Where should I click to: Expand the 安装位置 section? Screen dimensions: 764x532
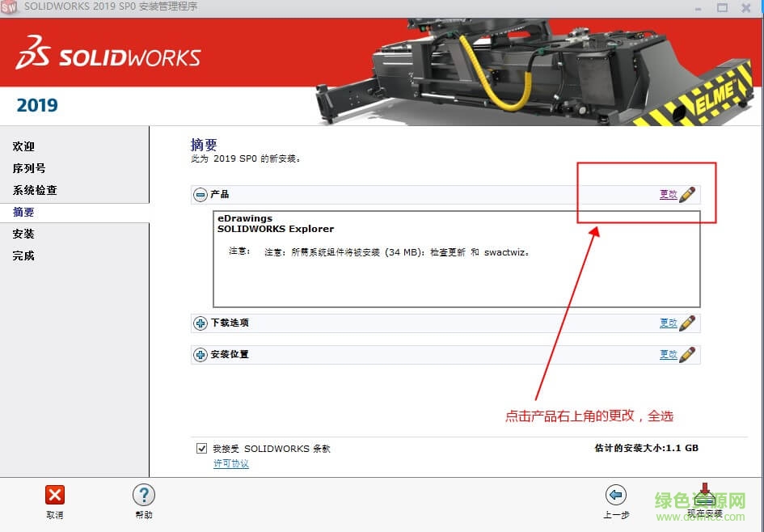point(200,355)
